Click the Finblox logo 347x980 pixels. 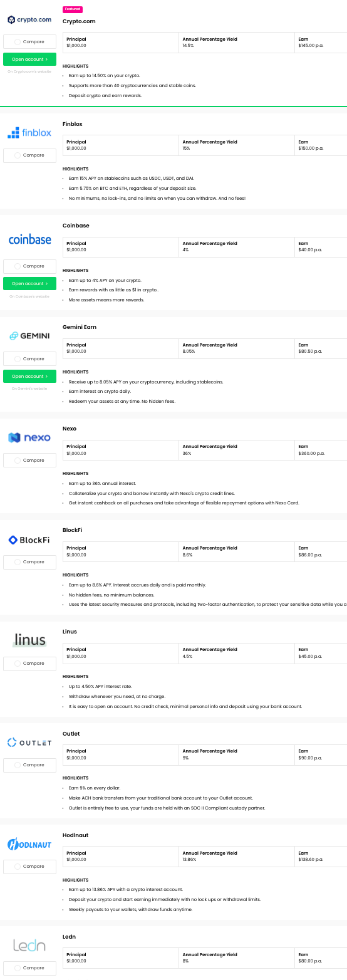click(x=29, y=132)
